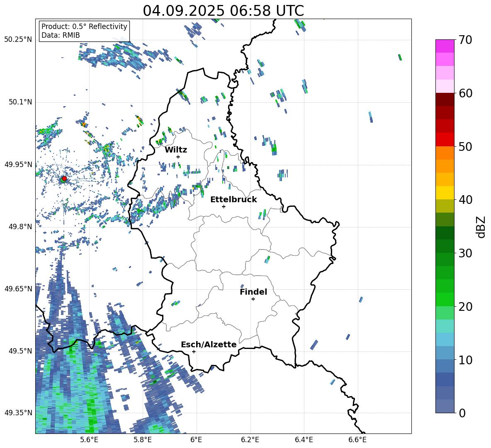The width and height of the screenshot is (491, 448).
Task: Click the 6.2°E longitude tick label
Action: coord(250,440)
